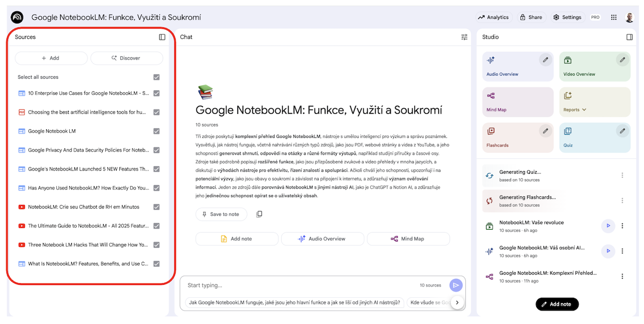Click the Save to note button
The height and width of the screenshot is (324, 644).
(x=221, y=214)
